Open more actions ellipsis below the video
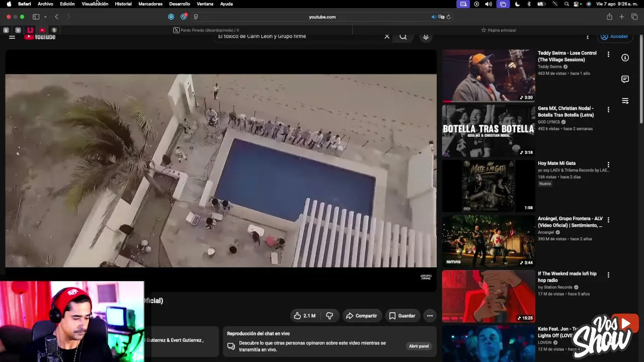 click(x=430, y=316)
